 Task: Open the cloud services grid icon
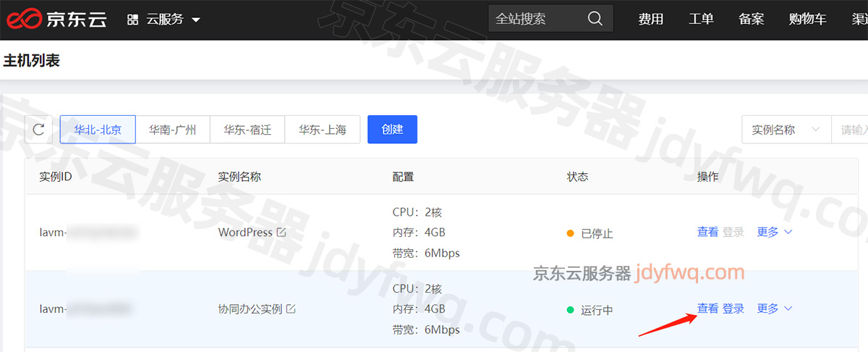132,20
